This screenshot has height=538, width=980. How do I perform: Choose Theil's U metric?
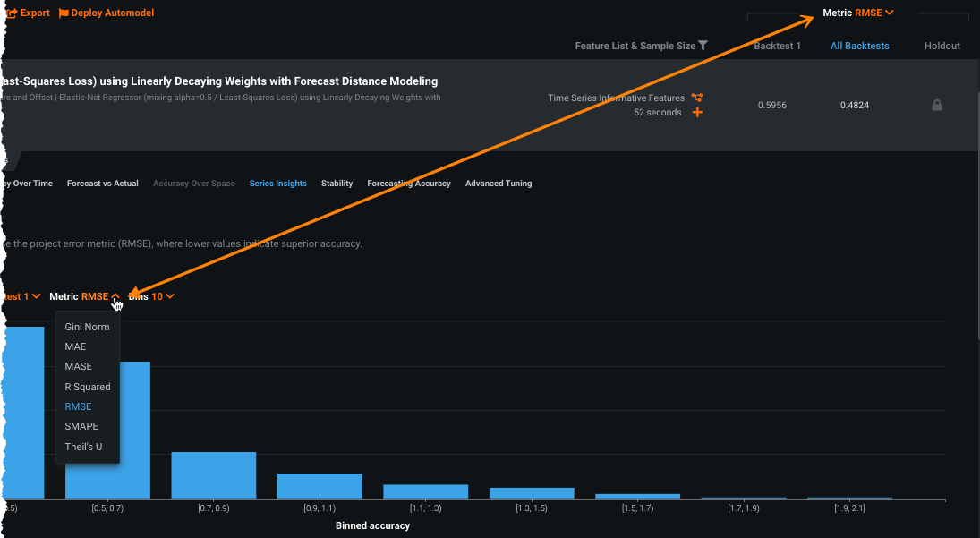(x=83, y=446)
